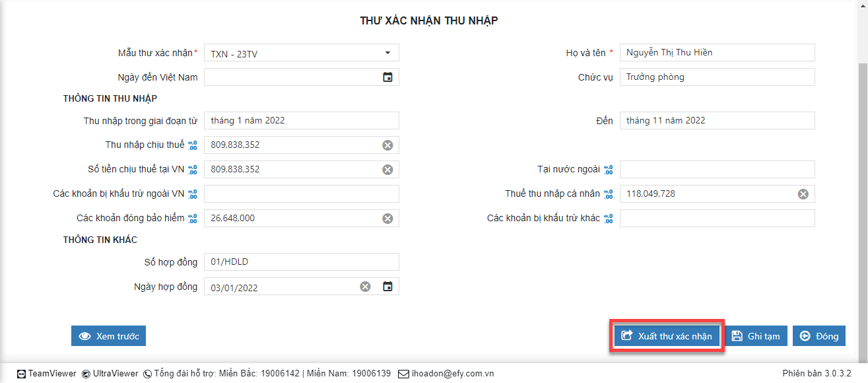Click into the Số hợp đồng field
Viewport: 868px width, 383px height.
[301, 262]
